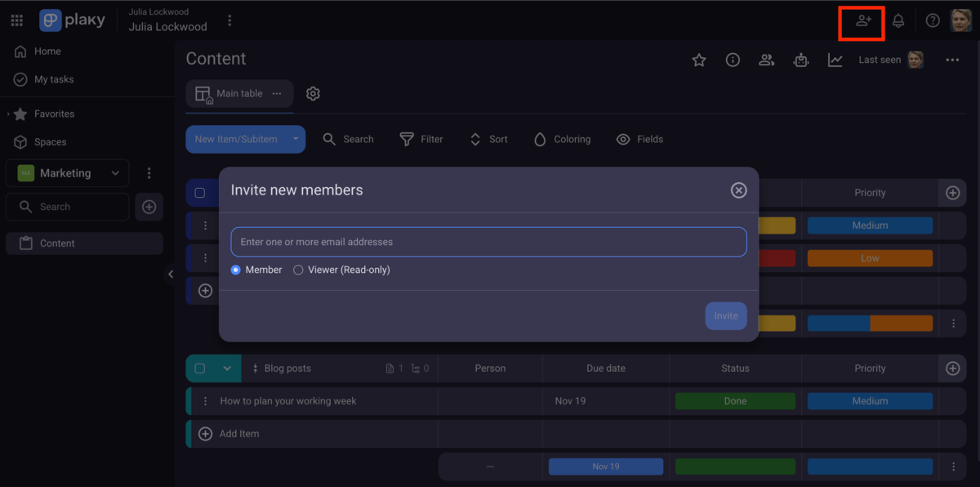Click the green Done status cell

click(x=734, y=401)
